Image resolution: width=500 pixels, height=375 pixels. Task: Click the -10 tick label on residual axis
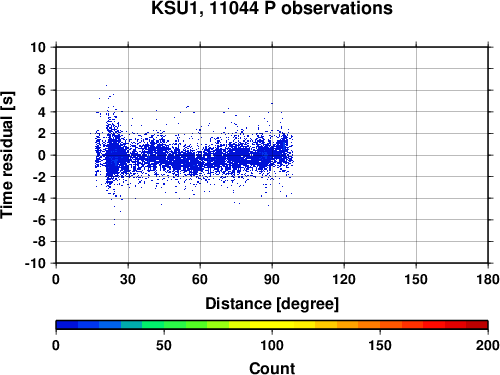tap(35, 263)
